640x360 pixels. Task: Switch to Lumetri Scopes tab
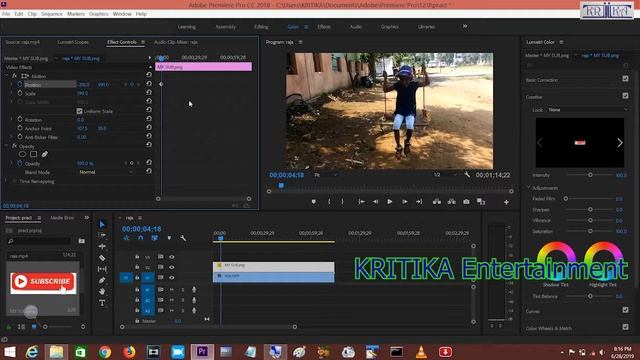73,42
